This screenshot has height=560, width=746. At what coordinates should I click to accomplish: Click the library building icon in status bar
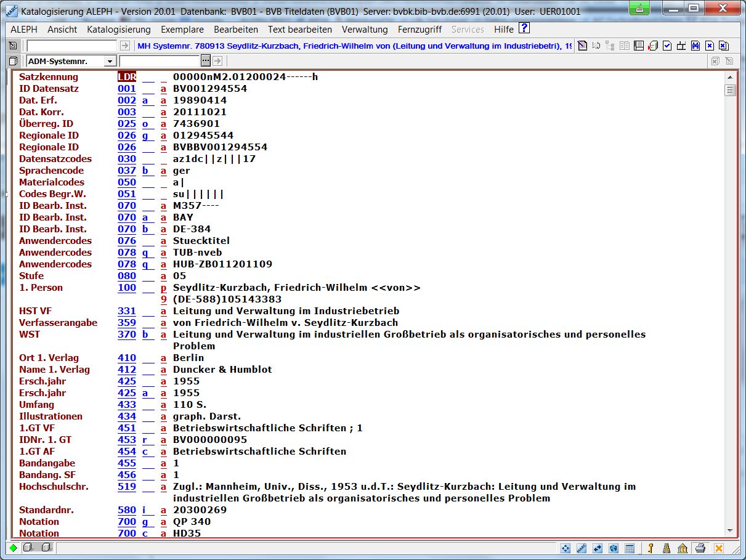point(683,548)
